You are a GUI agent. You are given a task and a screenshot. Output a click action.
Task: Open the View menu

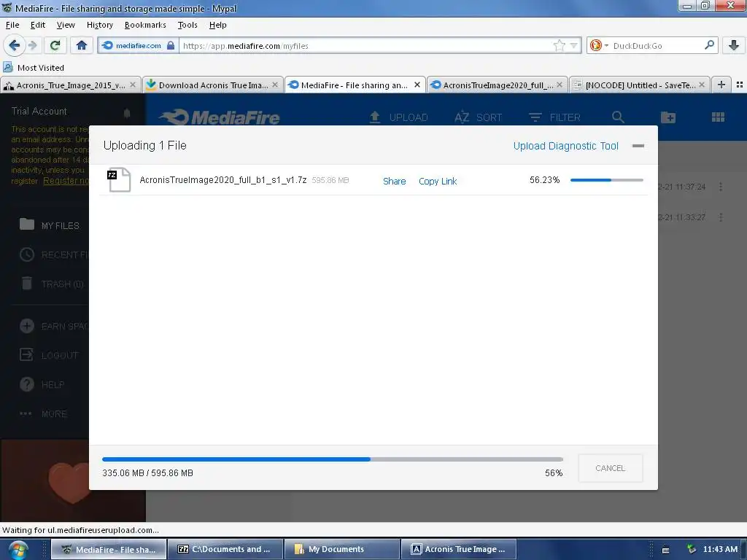66,25
